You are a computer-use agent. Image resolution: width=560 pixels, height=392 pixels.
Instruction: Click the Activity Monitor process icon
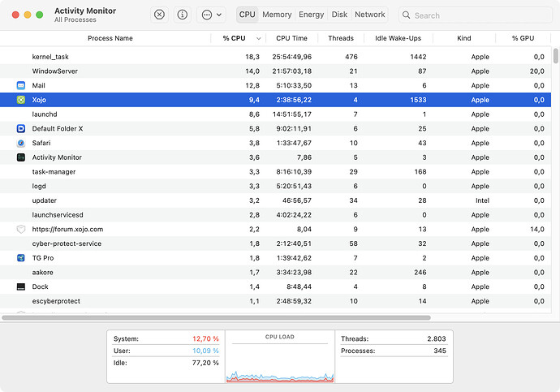point(21,157)
